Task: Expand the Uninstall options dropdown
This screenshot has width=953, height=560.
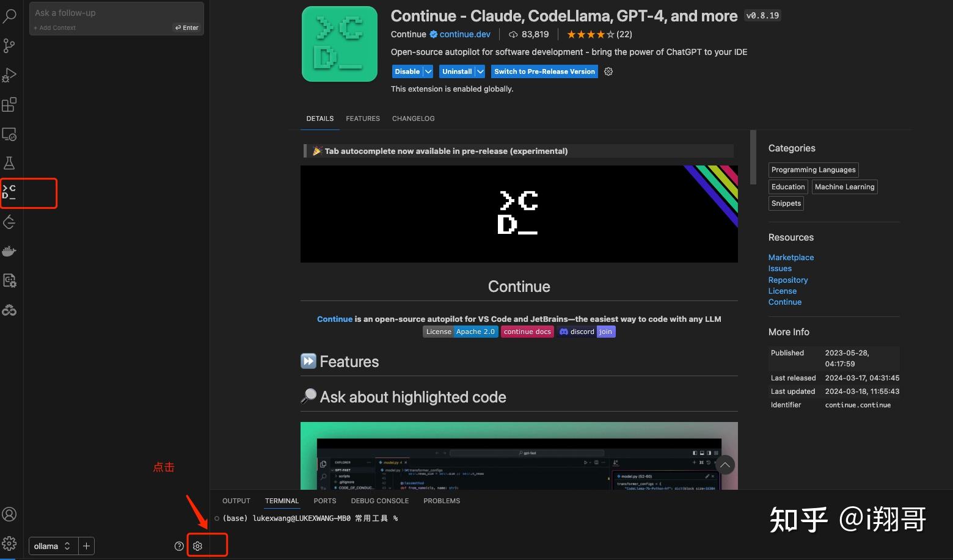Action: tap(481, 71)
